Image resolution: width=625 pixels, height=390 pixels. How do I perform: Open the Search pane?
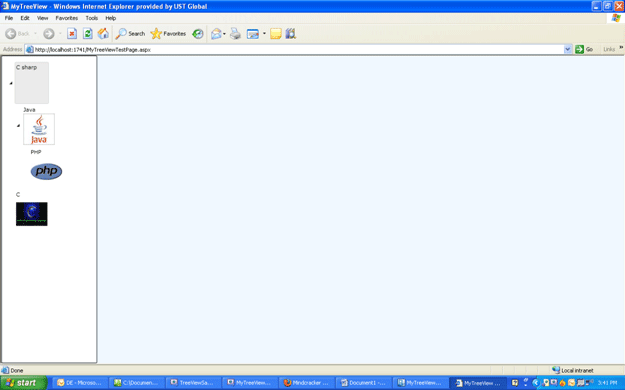[x=130, y=34]
